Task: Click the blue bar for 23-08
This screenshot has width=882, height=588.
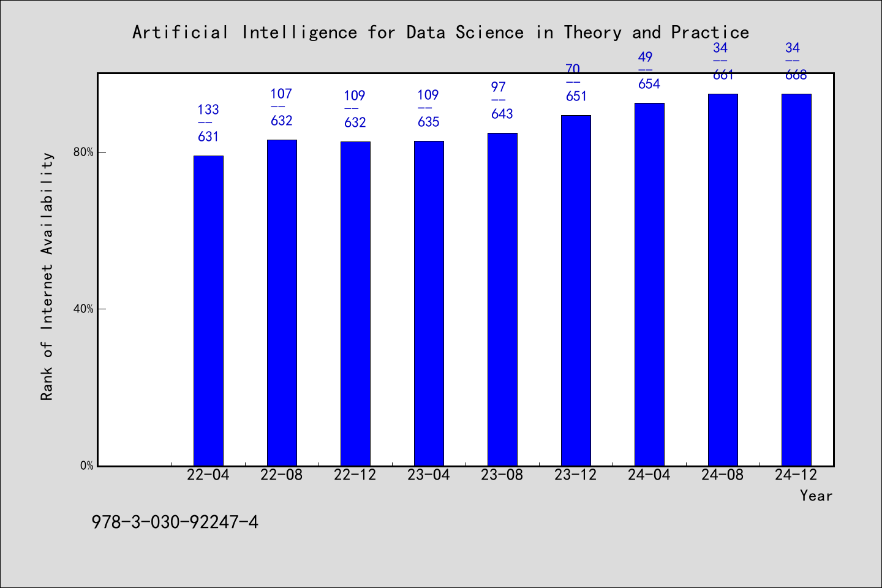Action: (502, 300)
